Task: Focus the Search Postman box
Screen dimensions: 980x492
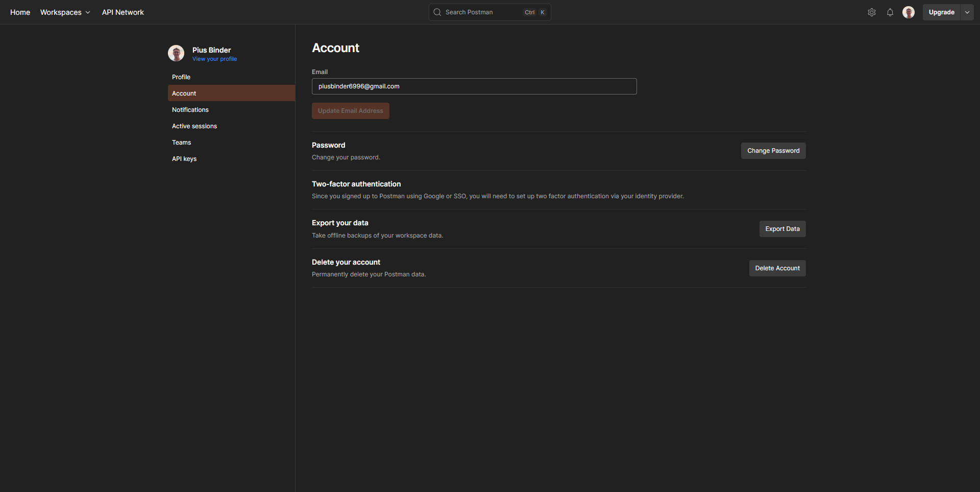Action: [x=490, y=12]
